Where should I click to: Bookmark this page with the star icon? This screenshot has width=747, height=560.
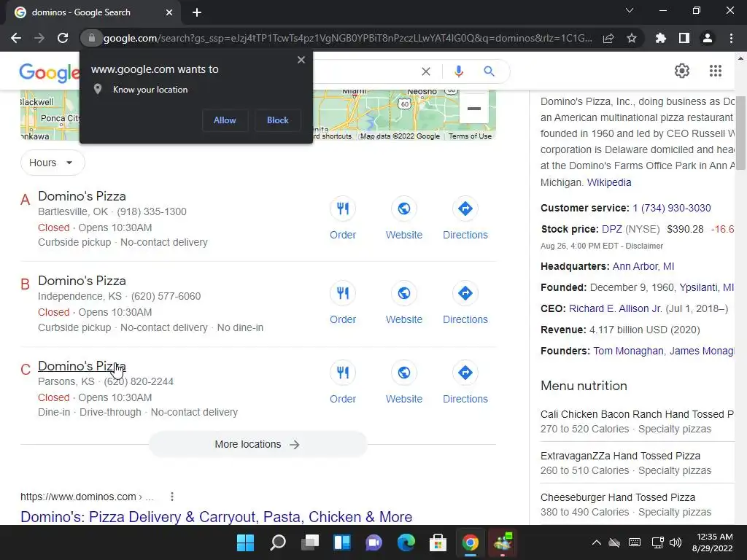(632, 38)
